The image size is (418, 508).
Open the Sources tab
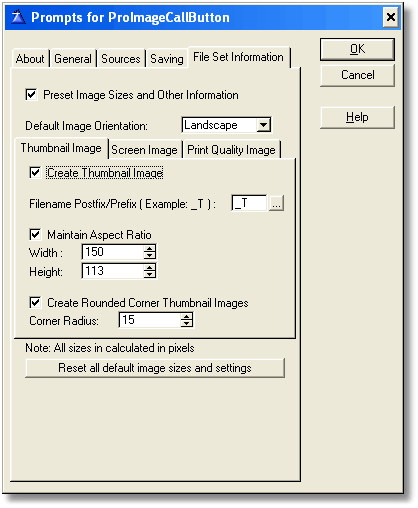pos(121,59)
